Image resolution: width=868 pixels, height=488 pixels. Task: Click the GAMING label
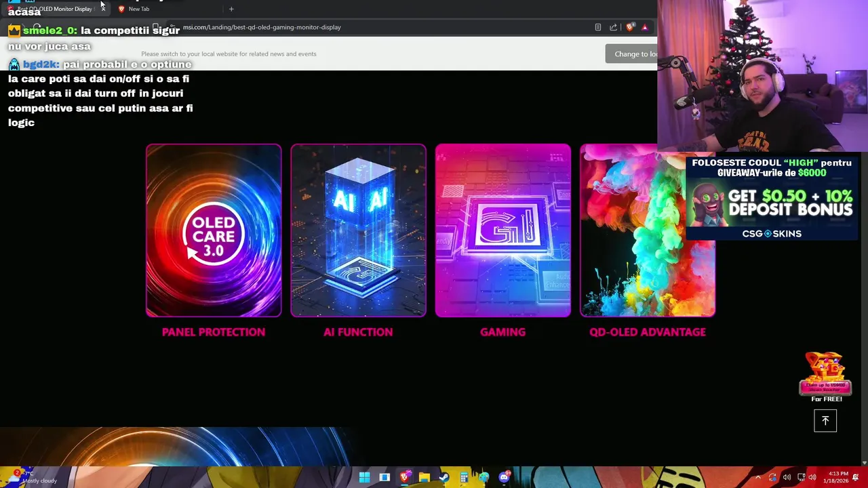point(502,332)
